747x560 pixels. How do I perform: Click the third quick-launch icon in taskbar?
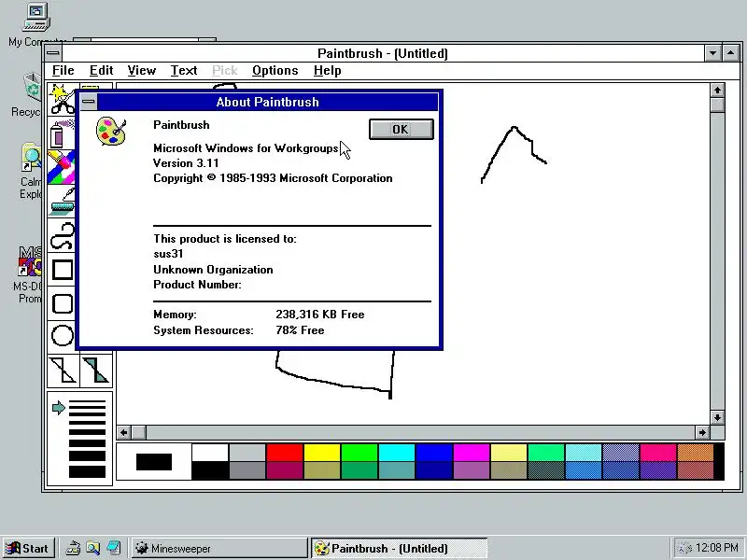click(113, 548)
